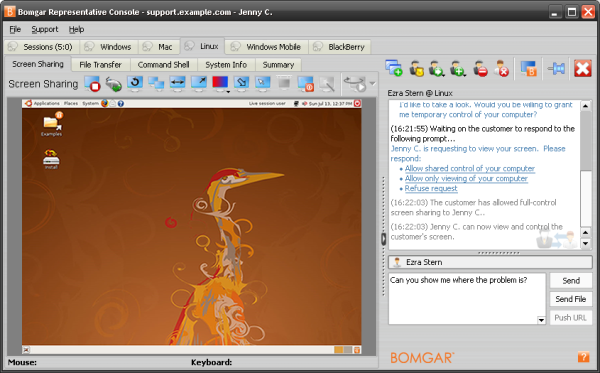Screen dimensions: 600x373
Task: Open the Command Shell tab
Action: [x=163, y=65]
